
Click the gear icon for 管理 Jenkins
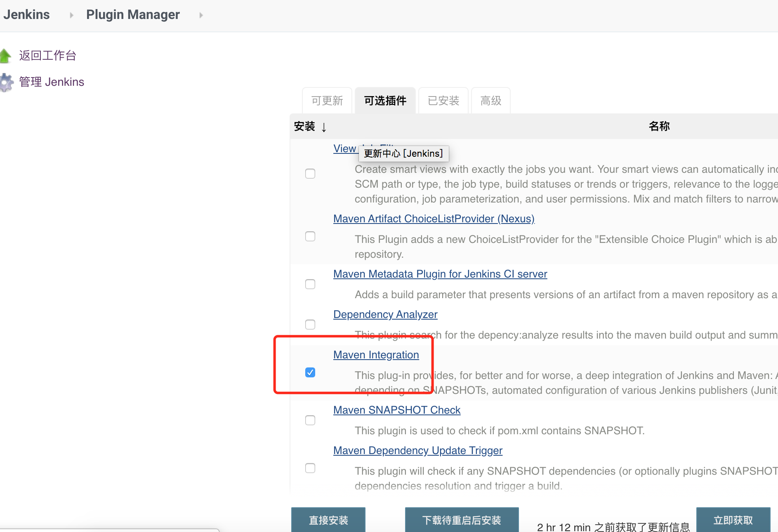(6, 82)
